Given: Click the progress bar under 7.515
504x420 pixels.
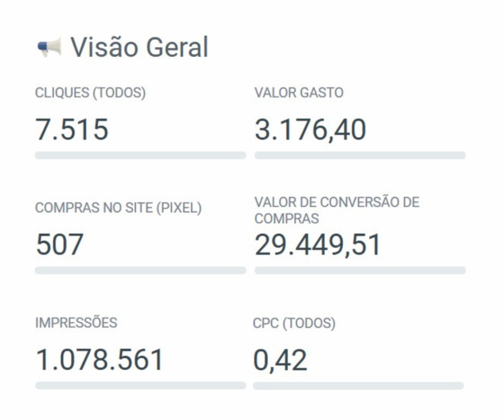Looking at the screenshot, I should point(140,156).
